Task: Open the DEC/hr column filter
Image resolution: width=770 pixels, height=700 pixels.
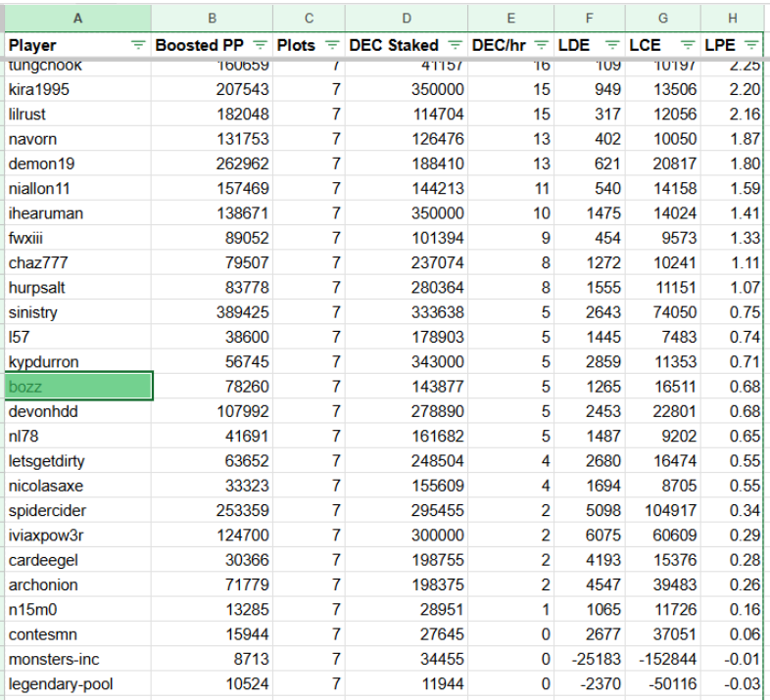Action: tap(541, 45)
